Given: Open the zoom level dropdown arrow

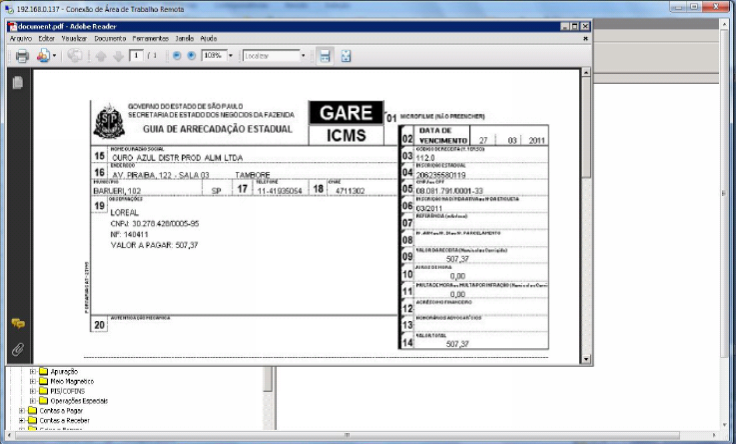Looking at the screenshot, I should point(230,56).
